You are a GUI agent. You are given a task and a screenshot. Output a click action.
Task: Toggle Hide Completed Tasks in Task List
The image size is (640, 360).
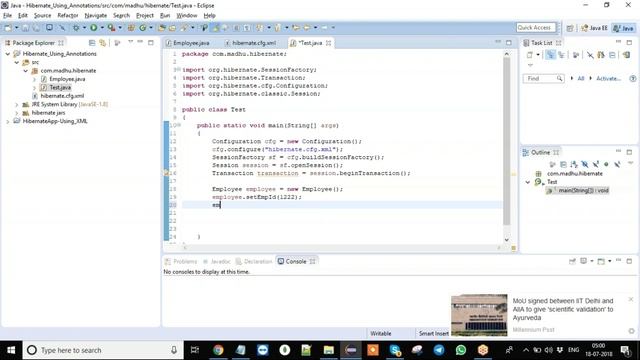[590, 55]
